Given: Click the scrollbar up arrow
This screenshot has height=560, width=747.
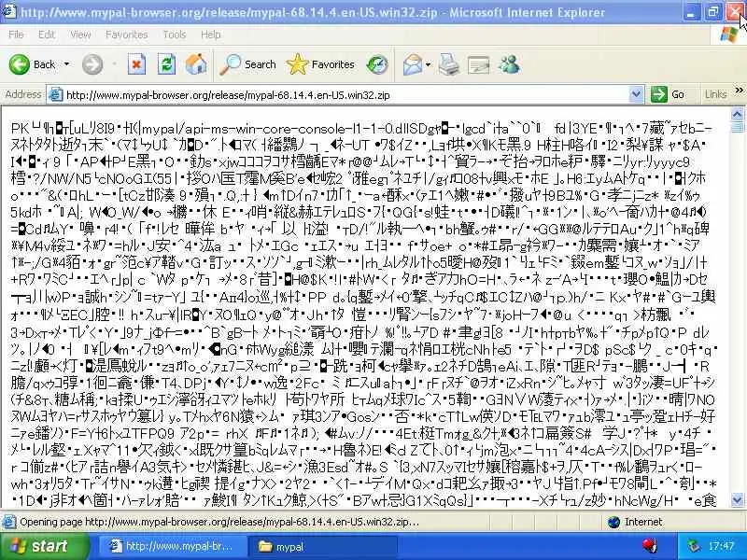Looking at the screenshot, I should [737, 114].
